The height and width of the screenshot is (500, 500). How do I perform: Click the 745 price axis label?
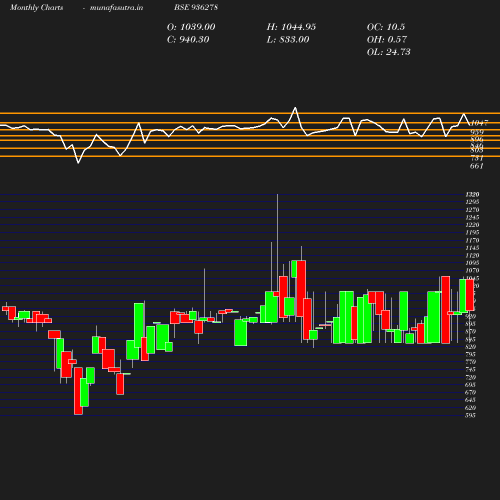pyautogui.click(x=470, y=370)
